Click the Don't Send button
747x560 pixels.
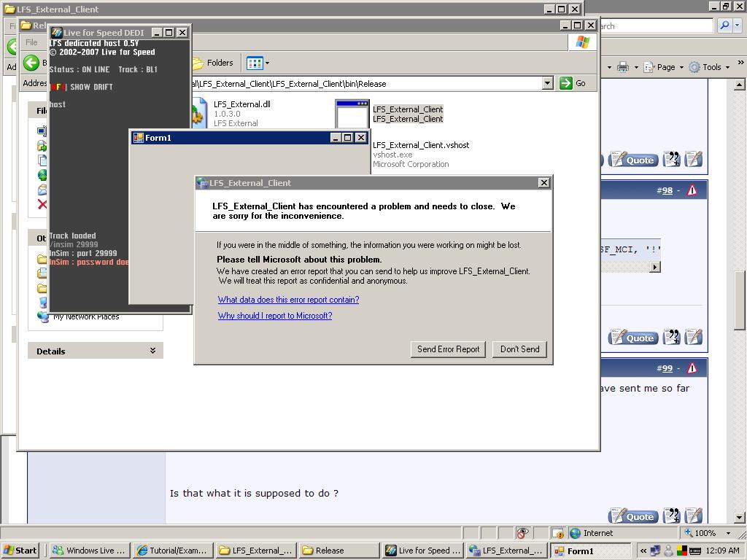click(x=519, y=349)
